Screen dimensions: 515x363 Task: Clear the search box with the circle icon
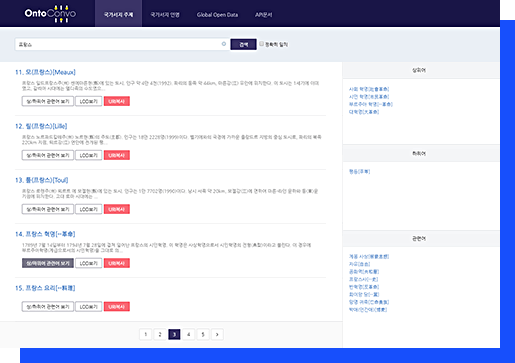224,44
